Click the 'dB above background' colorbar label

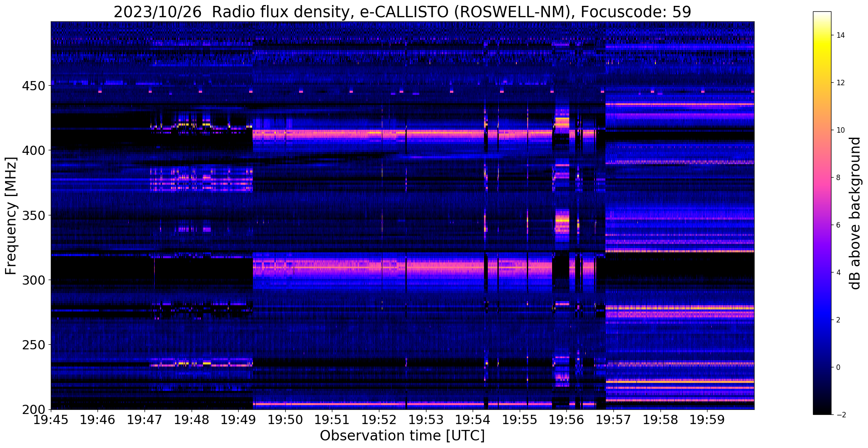tap(855, 213)
